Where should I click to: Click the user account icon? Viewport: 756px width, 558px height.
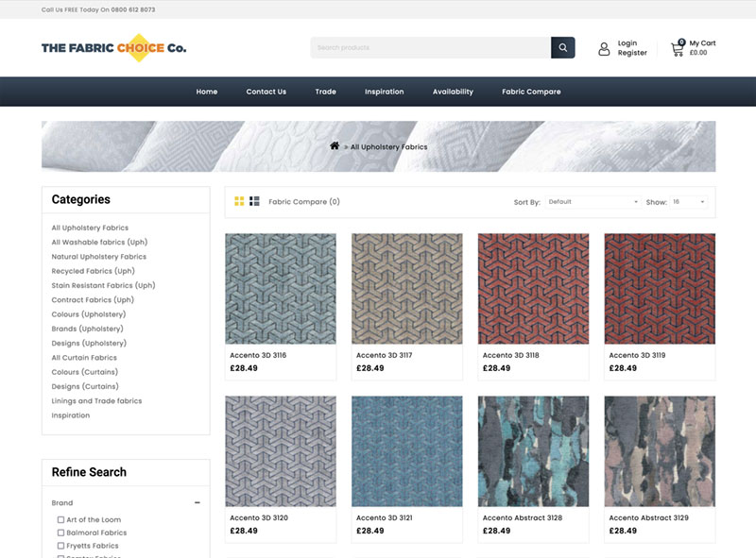(x=604, y=49)
